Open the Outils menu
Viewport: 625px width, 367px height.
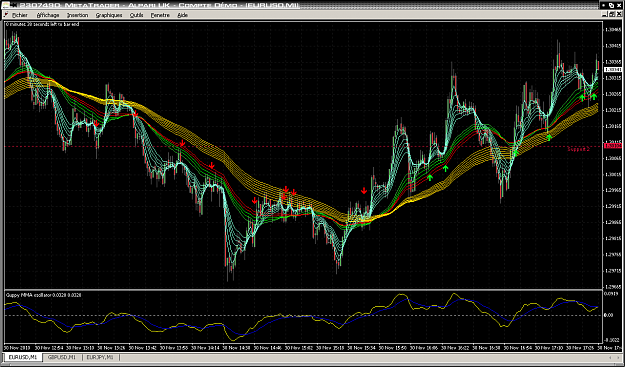pos(137,15)
